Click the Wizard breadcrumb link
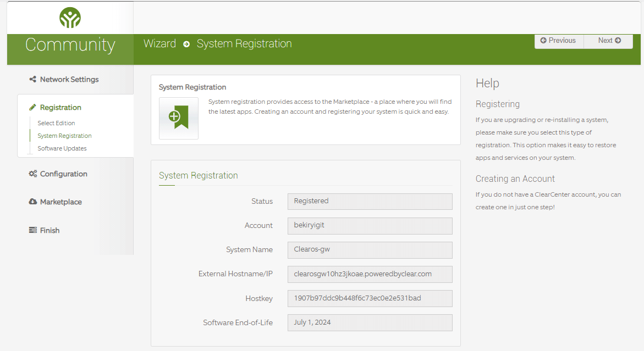 coord(159,43)
